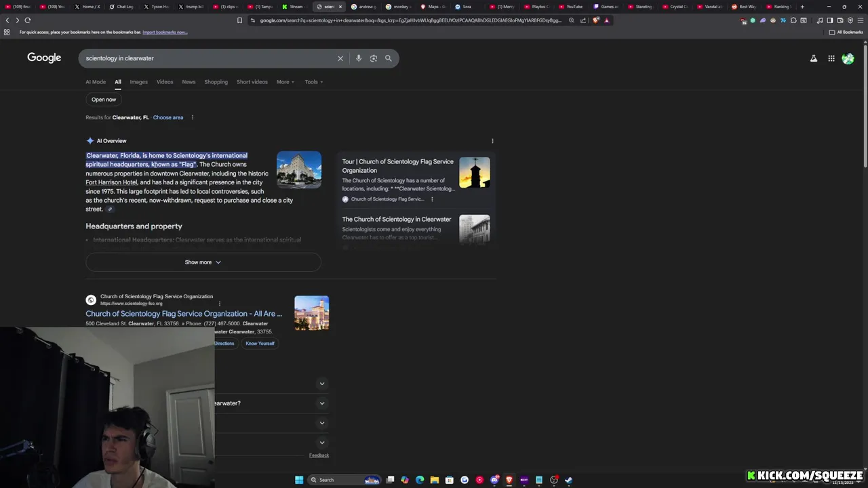
Task: Open the Brave VPN shield icon
Action: (x=850, y=20)
